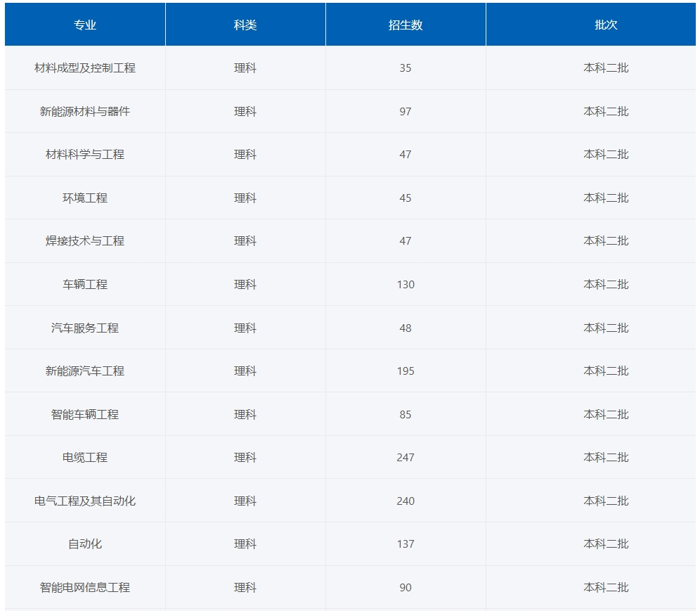700x611 pixels.
Task: Click the 新能源汽车工程 major name
Action: [x=85, y=371]
